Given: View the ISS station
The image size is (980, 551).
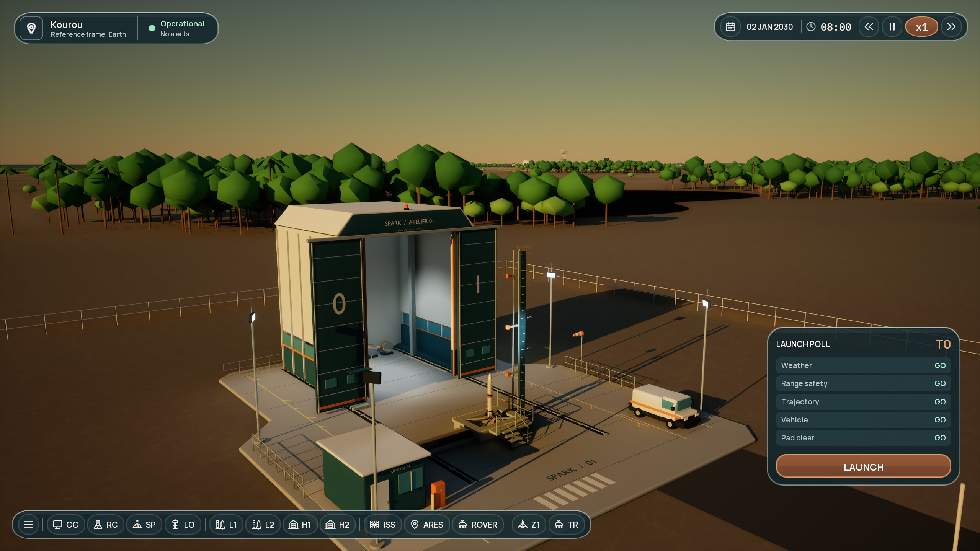Looking at the screenshot, I should (382, 524).
